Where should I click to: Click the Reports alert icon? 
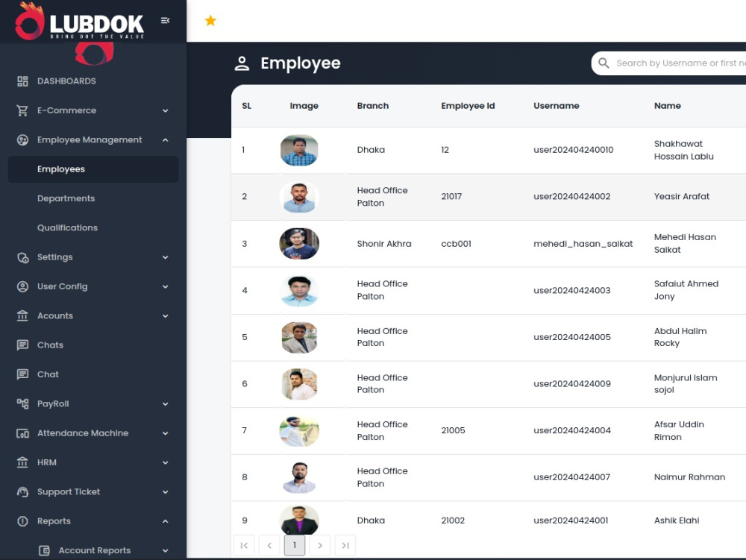point(22,521)
